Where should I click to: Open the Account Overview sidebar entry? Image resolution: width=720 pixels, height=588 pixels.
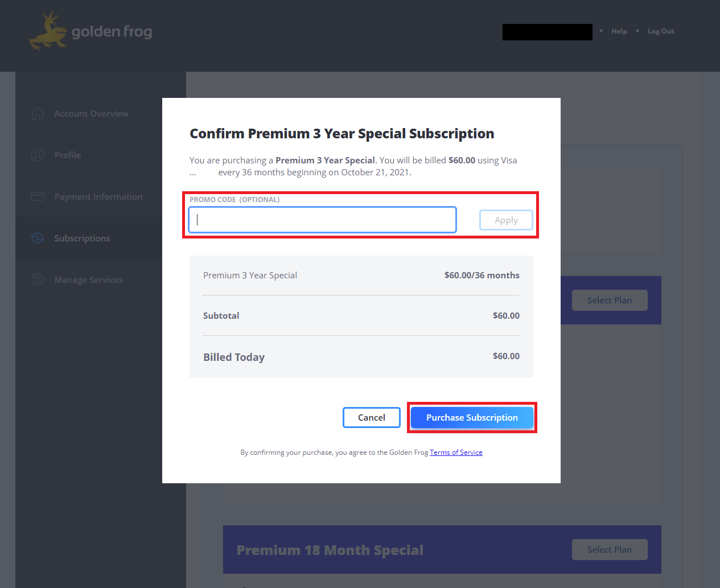[91, 113]
